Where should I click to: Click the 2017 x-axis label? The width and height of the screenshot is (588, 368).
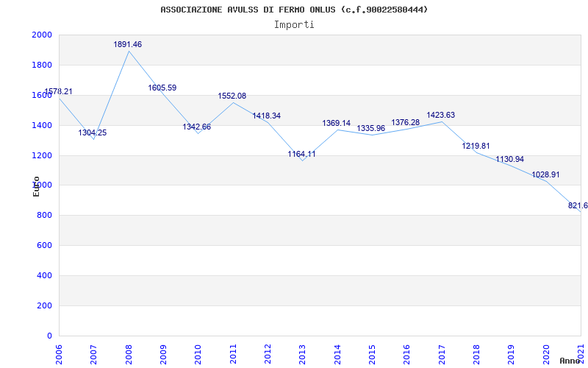(442, 355)
